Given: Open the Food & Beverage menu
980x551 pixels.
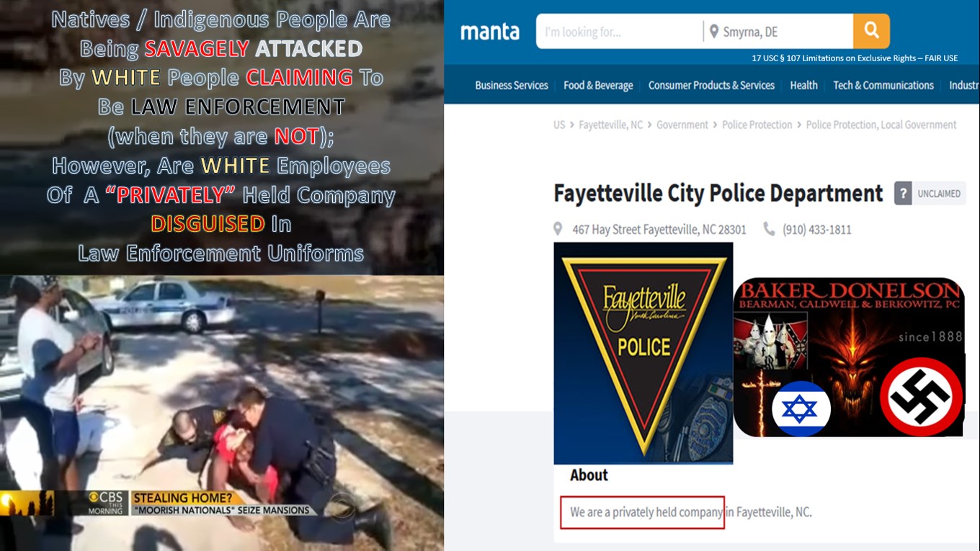Looking at the screenshot, I should click(x=598, y=85).
